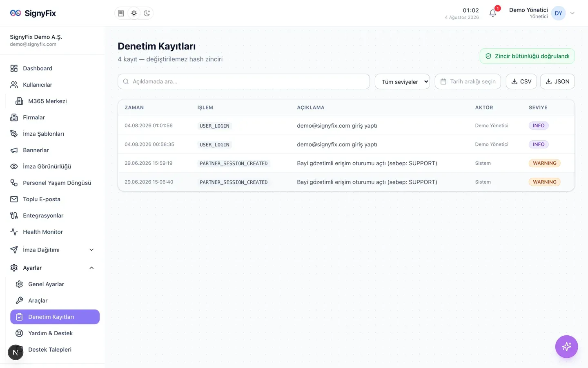This screenshot has height=368, width=588.
Task: Click INFO badge in 00:58:35 row
Action: point(539,144)
